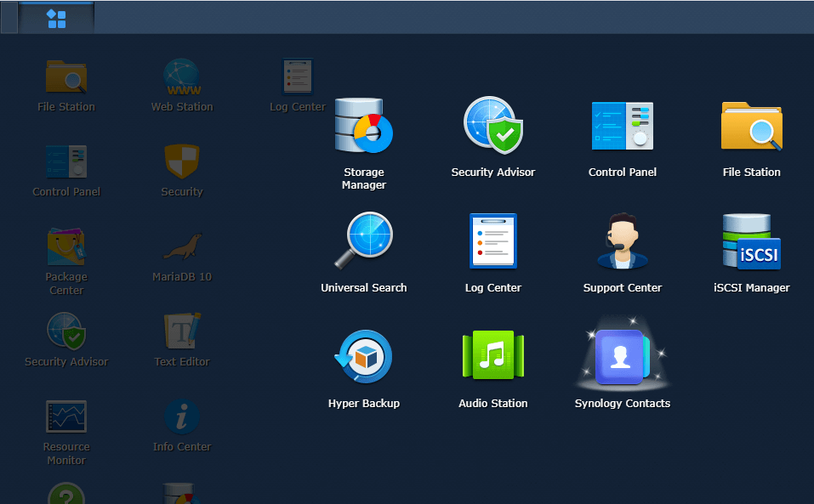Open Info Center desktop shortcut

point(182,416)
